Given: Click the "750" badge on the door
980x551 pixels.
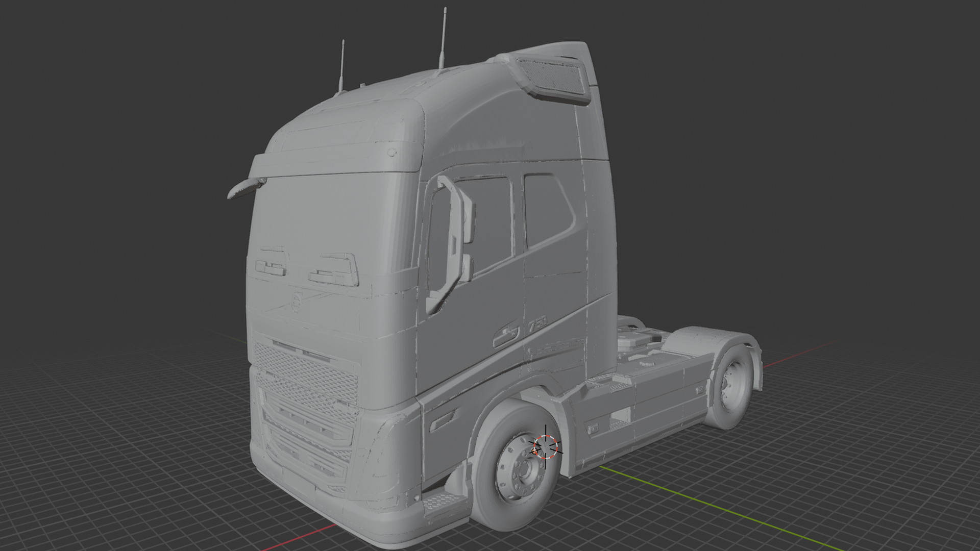Looking at the screenshot, I should [x=537, y=324].
